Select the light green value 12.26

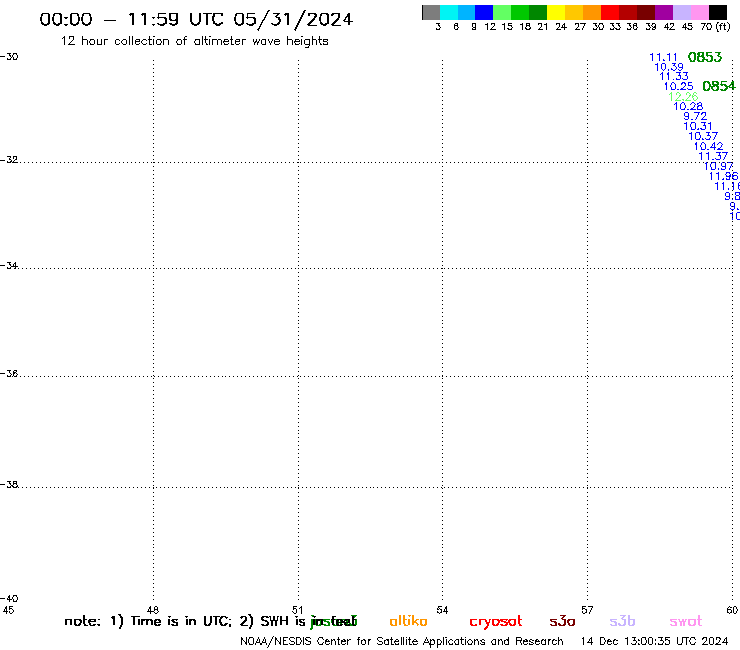683,96
